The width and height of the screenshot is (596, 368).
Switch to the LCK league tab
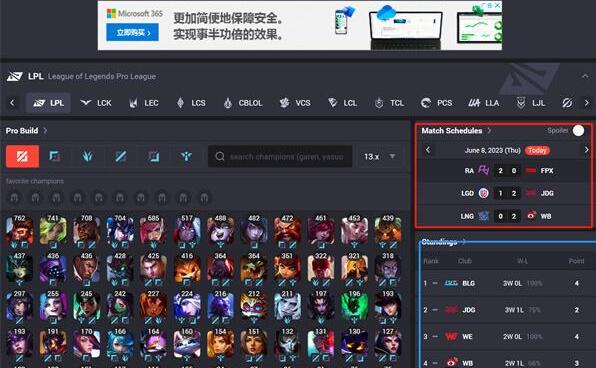click(x=96, y=103)
